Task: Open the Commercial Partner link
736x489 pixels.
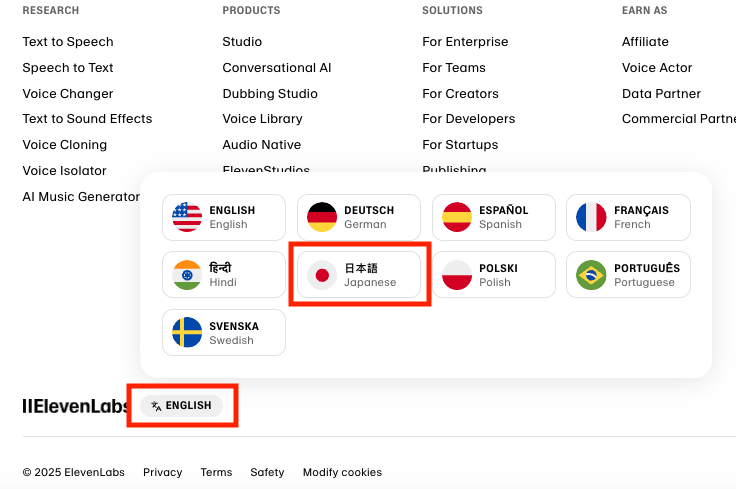Action: (x=679, y=119)
